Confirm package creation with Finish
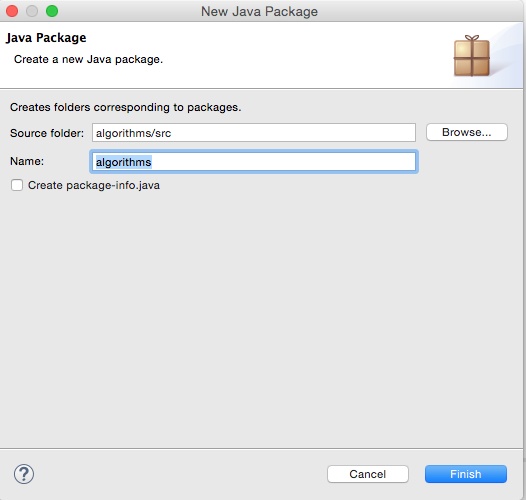Viewport: 526px width, 500px height. [x=466, y=474]
